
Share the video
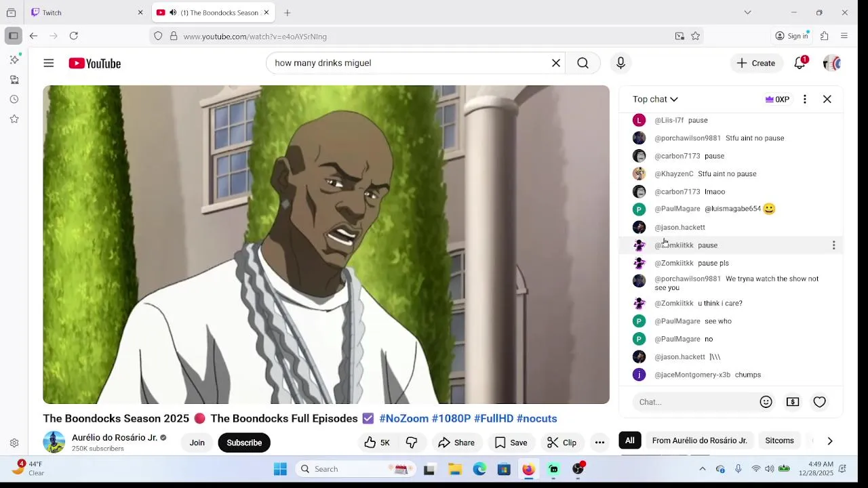pyautogui.click(x=456, y=443)
